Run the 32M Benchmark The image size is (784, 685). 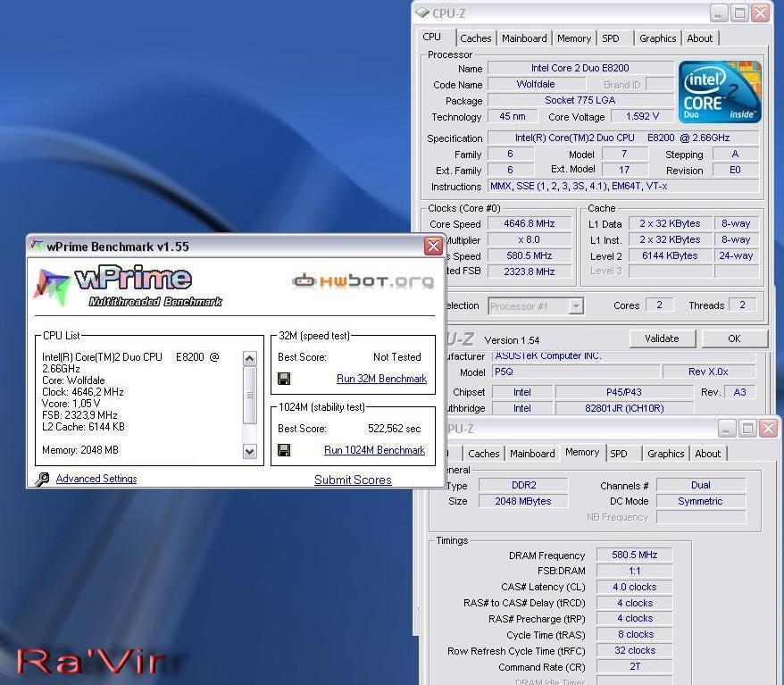pyautogui.click(x=381, y=379)
